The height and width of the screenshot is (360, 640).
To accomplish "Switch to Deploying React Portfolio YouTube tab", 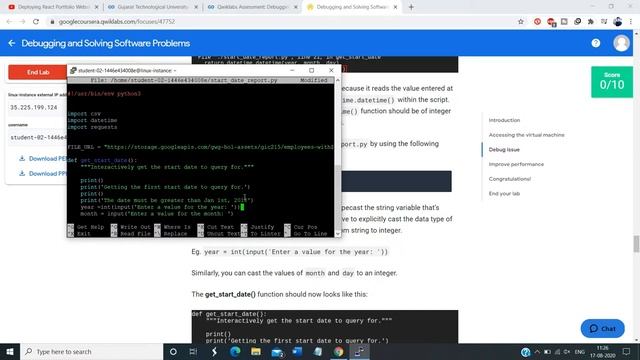I will click(x=53, y=7).
